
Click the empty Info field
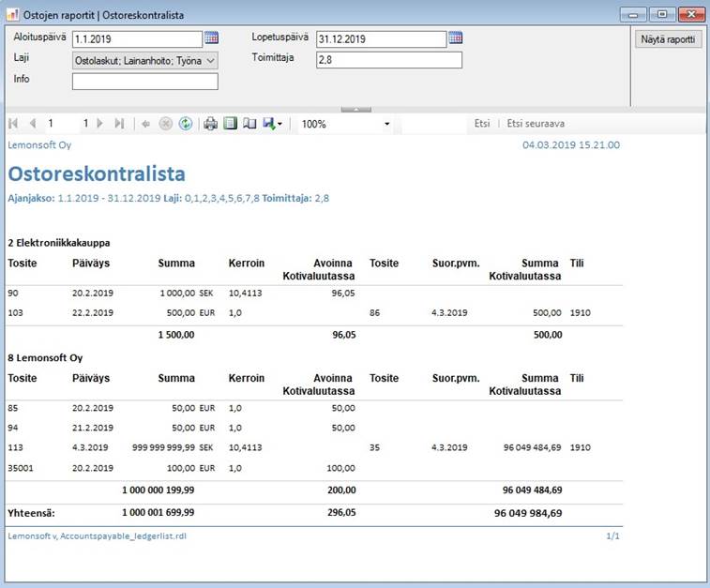pos(144,82)
